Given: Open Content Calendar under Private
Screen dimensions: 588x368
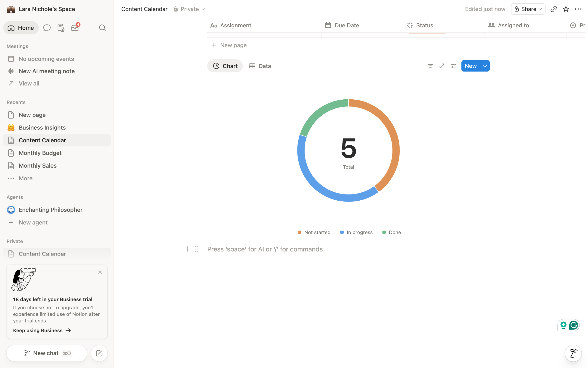Looking at the screenshot, I should (x=57, y=254).
